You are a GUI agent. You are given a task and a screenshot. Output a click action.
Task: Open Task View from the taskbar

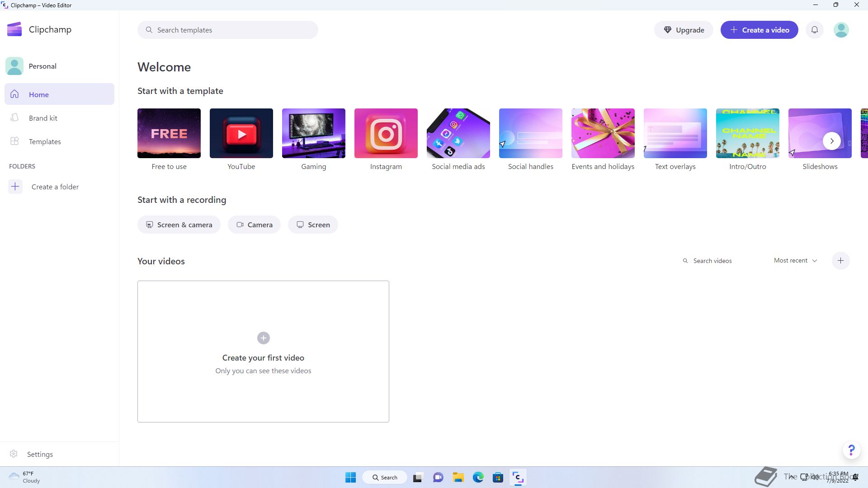(x=418, y=477)
